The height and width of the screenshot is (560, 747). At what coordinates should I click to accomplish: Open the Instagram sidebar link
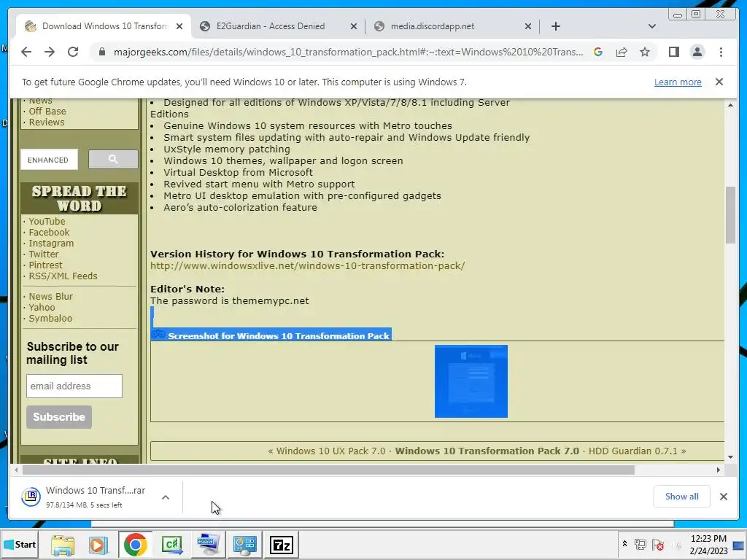pos(51,244)
